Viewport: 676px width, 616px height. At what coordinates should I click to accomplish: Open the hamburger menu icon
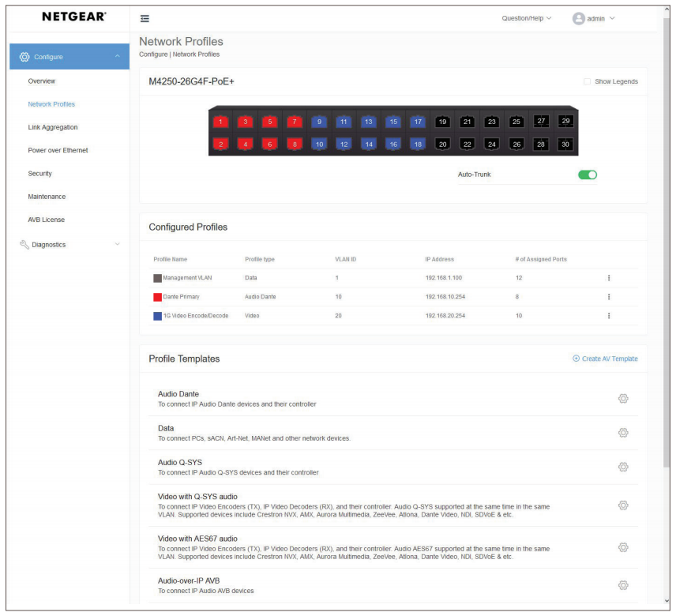tap(145, 18)
